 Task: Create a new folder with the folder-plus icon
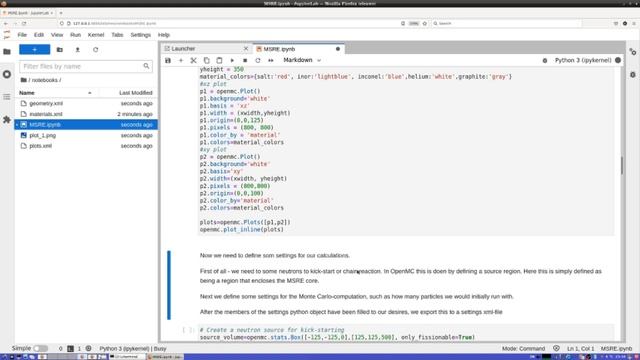pos(60,49)
